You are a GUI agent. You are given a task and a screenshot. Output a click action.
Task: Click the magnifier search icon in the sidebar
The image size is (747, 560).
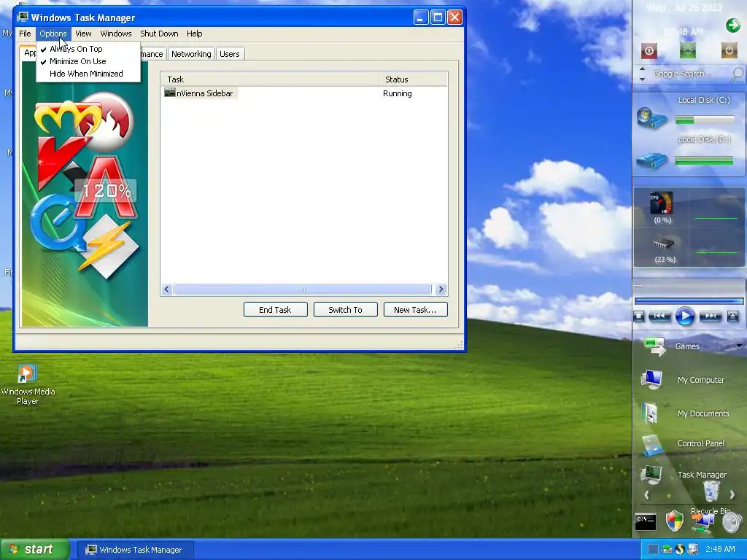pyautogui.click(x=737, y=74)
